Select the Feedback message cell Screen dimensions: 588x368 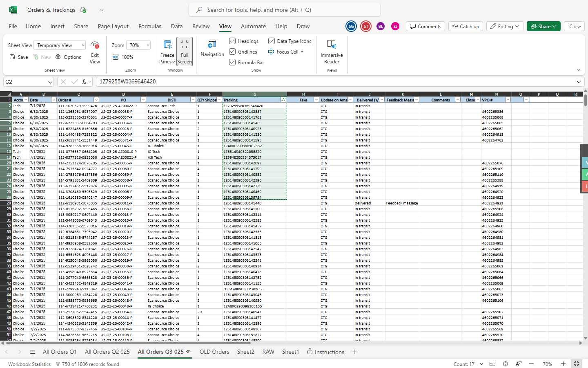click(402, 203)
